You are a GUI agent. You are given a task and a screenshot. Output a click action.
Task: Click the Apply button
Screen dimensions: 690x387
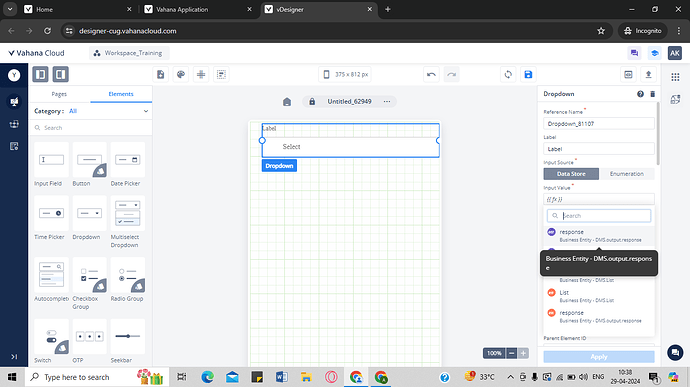[599, 357]
